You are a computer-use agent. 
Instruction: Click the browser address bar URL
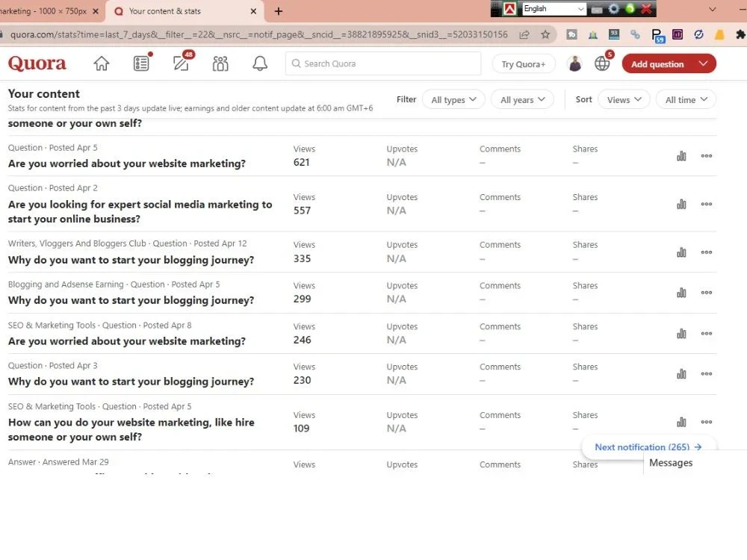pos(258,34)
